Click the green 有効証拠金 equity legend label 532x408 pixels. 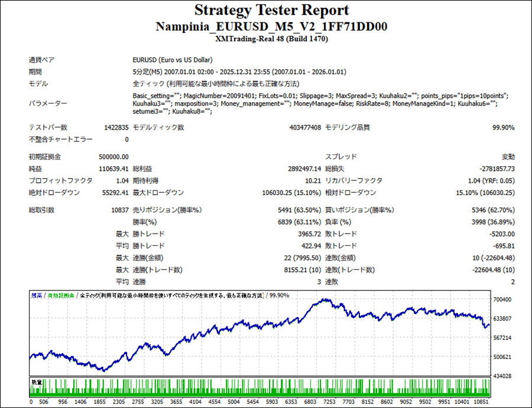tap(61, 294)
